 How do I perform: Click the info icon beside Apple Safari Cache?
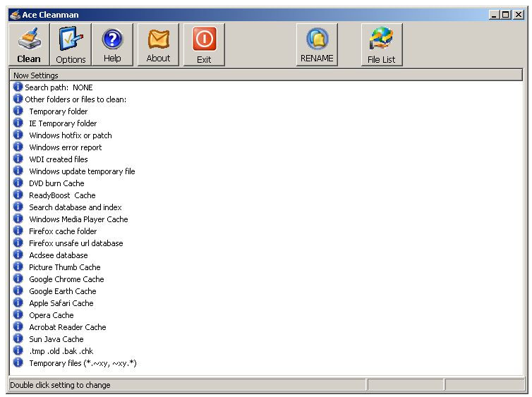18,303
